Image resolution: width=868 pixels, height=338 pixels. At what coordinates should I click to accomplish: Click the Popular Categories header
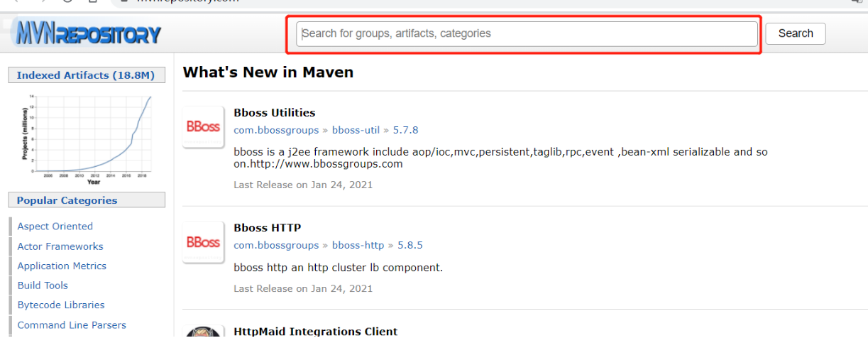click(87, 200)
